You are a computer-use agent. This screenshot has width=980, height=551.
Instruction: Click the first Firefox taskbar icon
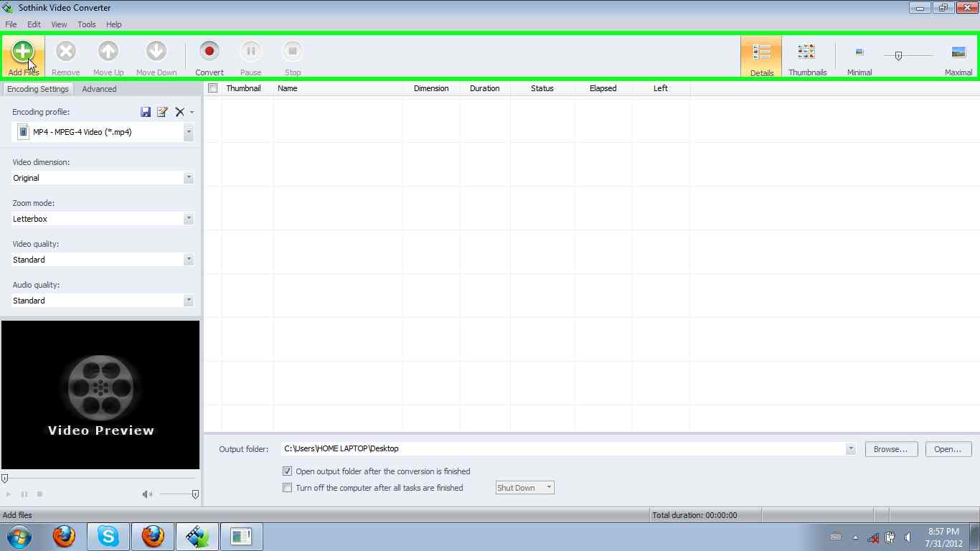[64, 537]
